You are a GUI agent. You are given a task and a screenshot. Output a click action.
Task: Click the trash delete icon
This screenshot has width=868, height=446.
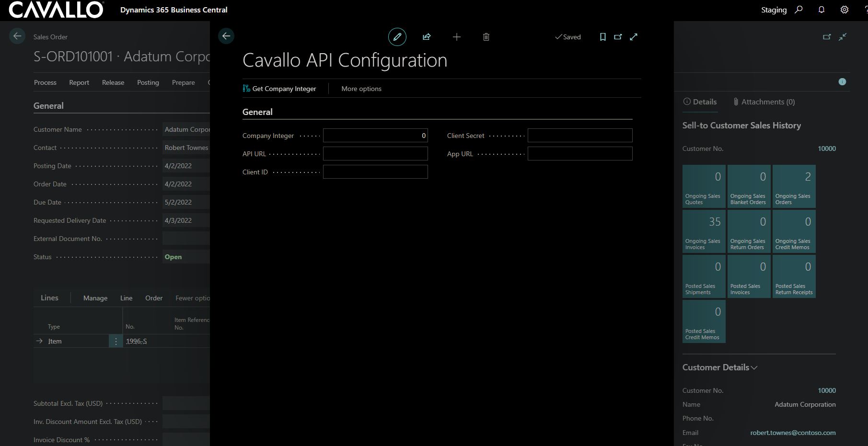(486, 37)
